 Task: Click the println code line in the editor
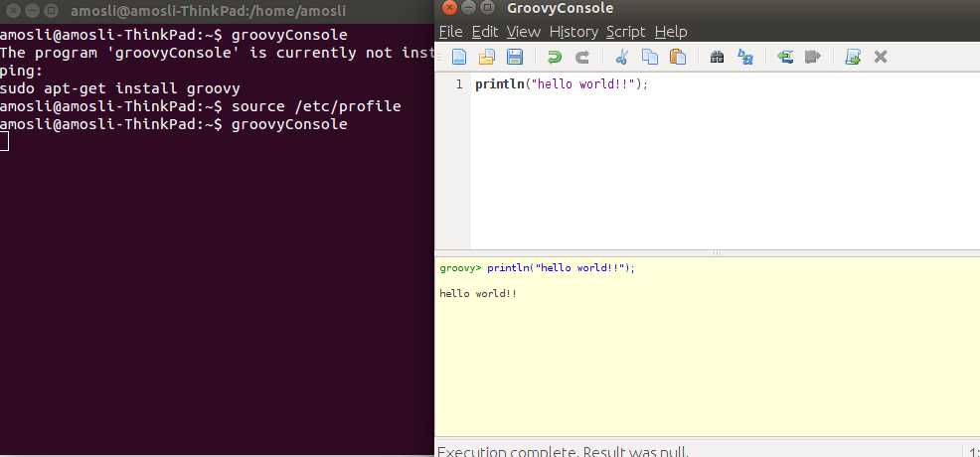[x=562, y=84]
